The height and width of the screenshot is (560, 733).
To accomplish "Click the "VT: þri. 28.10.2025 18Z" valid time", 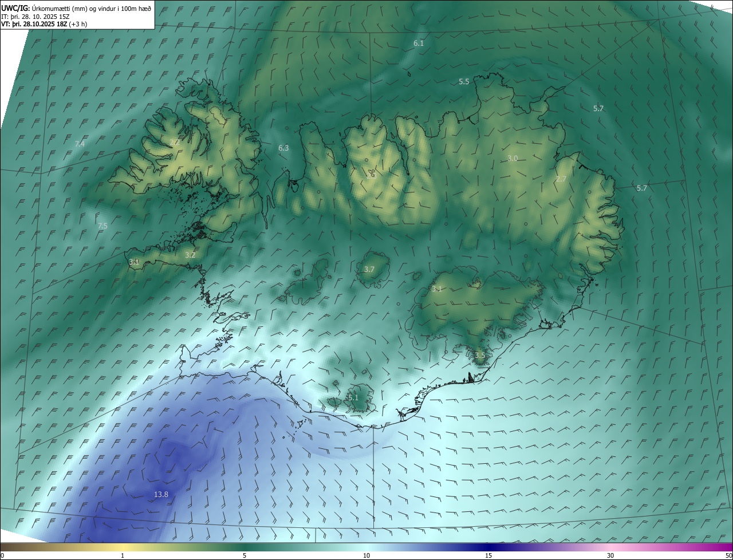I will [x=34, y=24].
